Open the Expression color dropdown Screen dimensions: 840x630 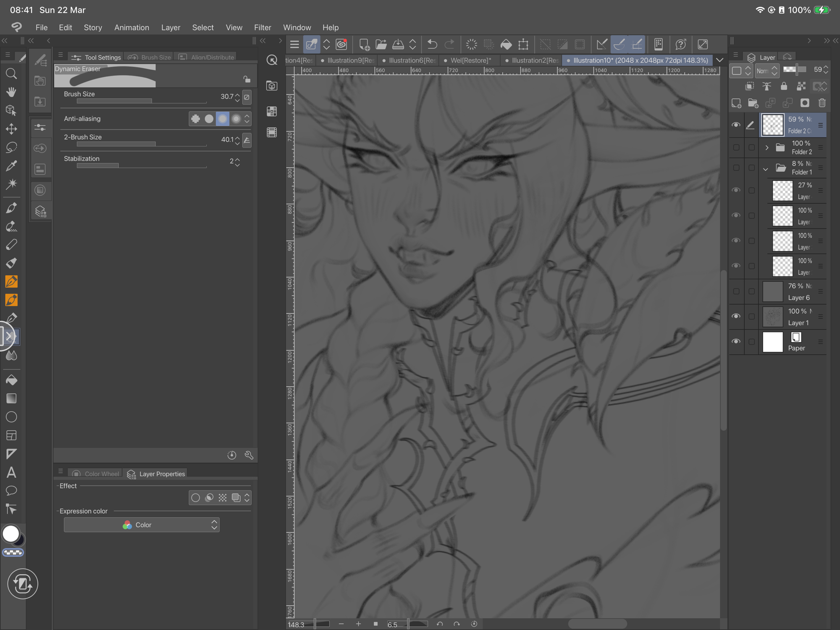(x=142, y=525)
